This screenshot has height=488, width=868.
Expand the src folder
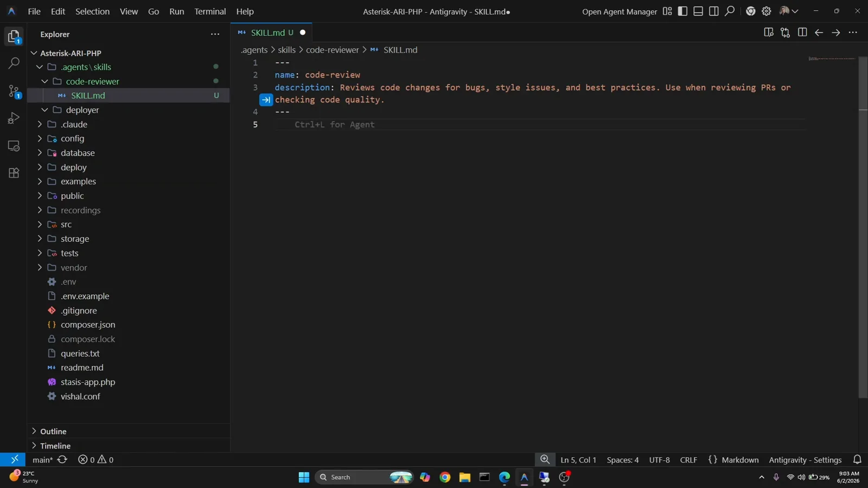click(40, 224)
